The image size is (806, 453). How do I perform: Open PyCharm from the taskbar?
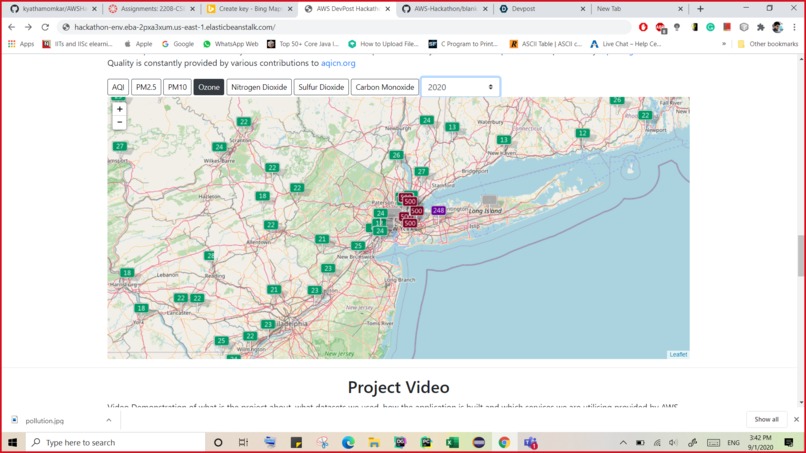pyautogui.click(x=426, y=442)
